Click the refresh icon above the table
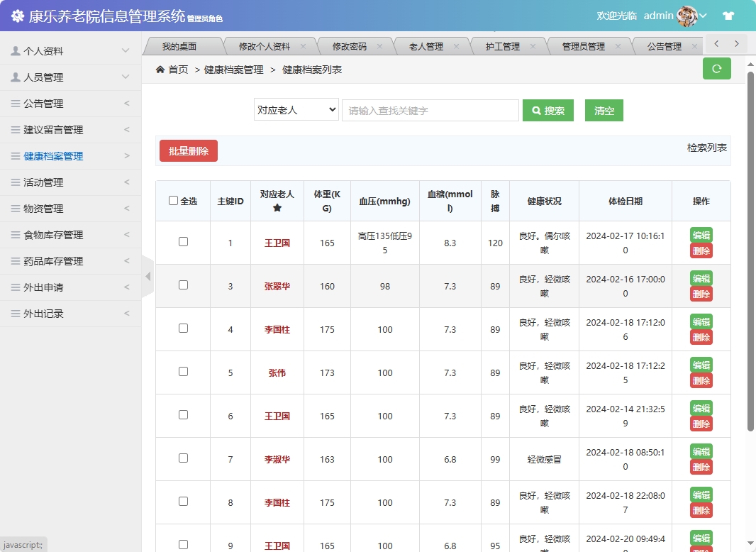Image resolution: width=756 pixels, height=552 pixels. tap(716, 69)
